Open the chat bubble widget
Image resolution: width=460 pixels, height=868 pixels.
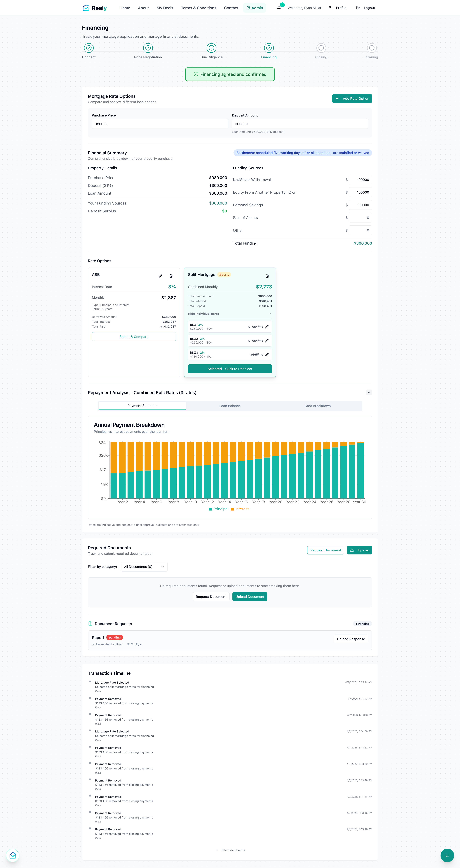pyautogui.click(x=447, y=855)
